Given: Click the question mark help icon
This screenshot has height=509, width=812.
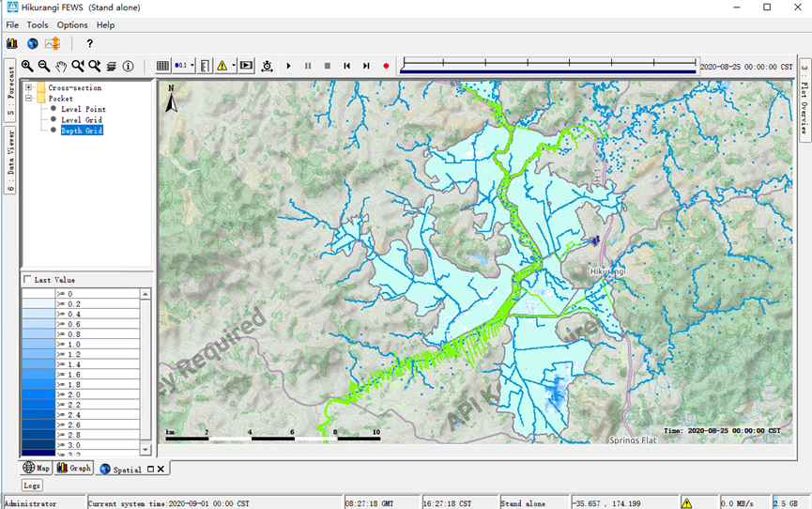Looking at the screenshot, I should coord(90,43).
